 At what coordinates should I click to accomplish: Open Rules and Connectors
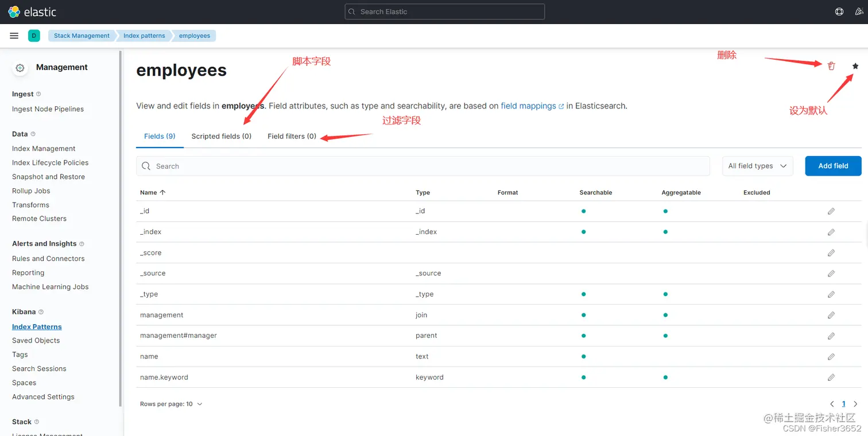tap(48, 259)
